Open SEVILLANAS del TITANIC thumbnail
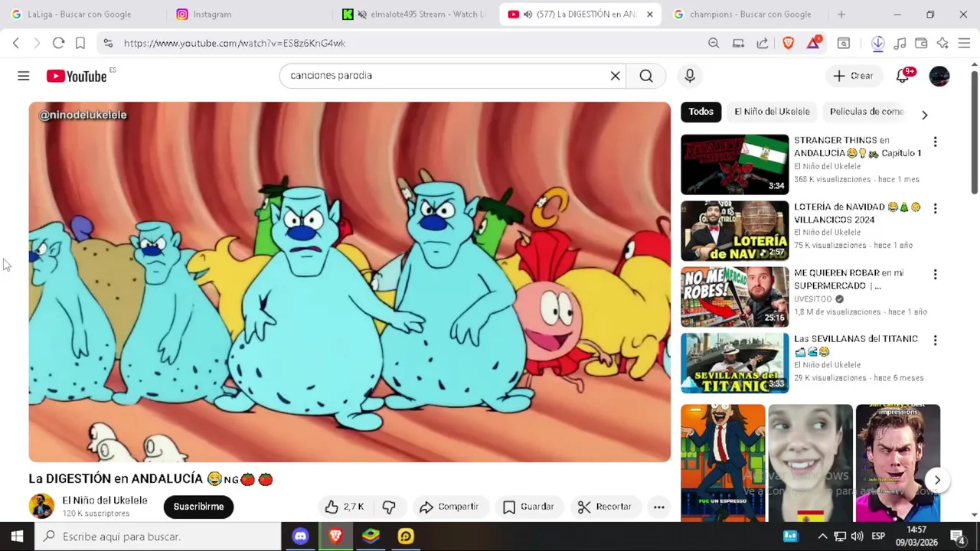This screenshot has height=551, width=980. (734, 363)
